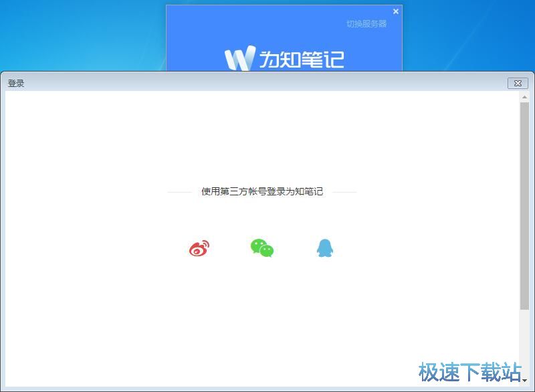Log in with the green WeChat icon

(x=262, y=248)
